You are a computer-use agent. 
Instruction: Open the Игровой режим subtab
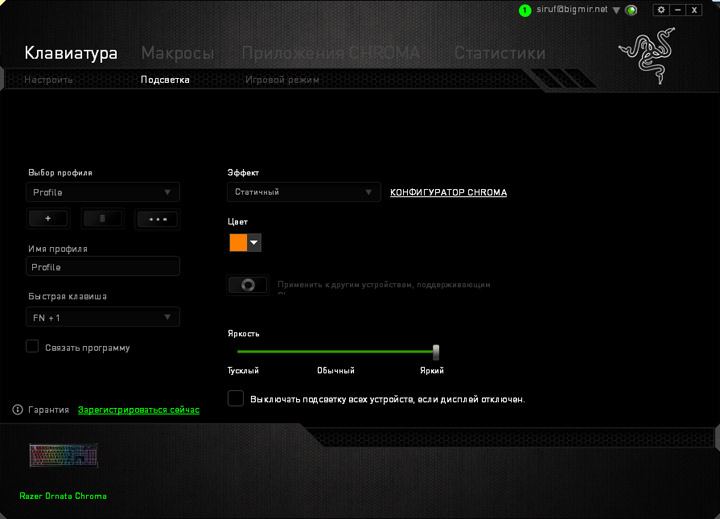click(x=282, y=80)
